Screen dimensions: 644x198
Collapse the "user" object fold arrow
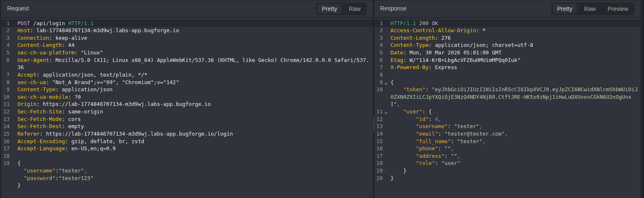(386, 112)
